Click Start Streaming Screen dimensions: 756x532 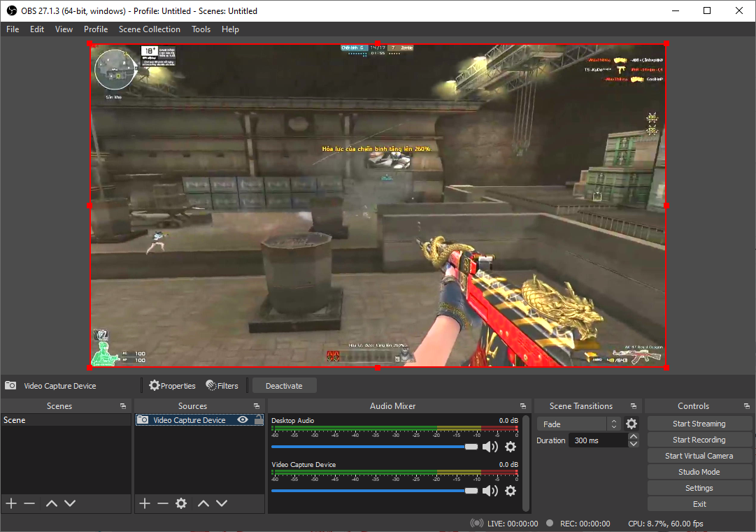pyautogui.click(x=699, y=424)
